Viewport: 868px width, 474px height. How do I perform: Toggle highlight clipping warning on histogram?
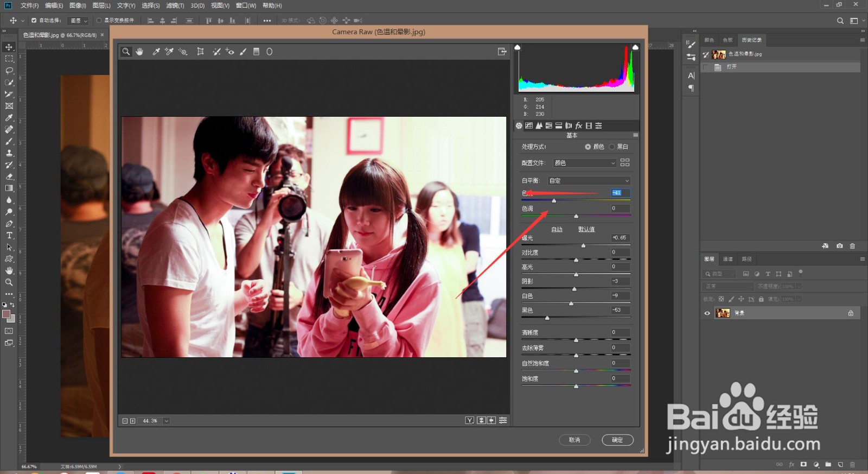[x=635, y=47]
